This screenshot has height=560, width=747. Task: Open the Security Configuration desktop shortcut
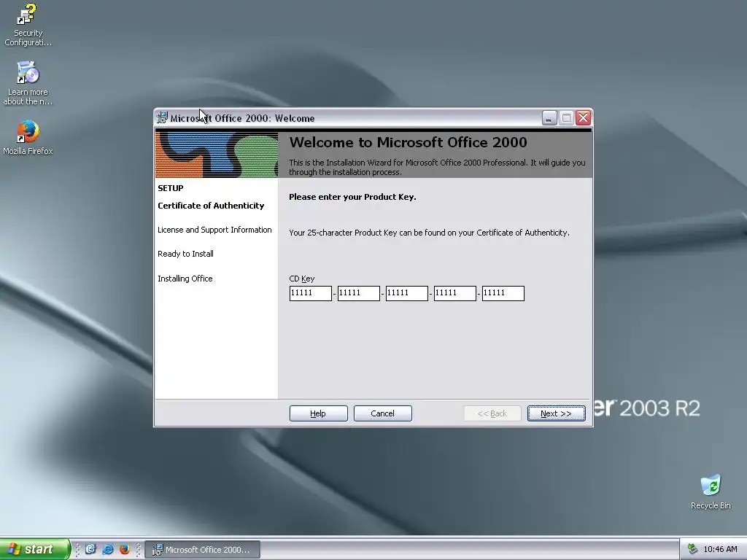(x=28, y=25)
